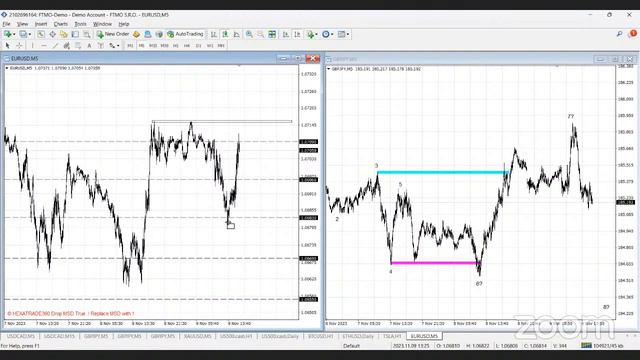Switch to the XAUUSD,M5 chart tab

click(197, 336)
